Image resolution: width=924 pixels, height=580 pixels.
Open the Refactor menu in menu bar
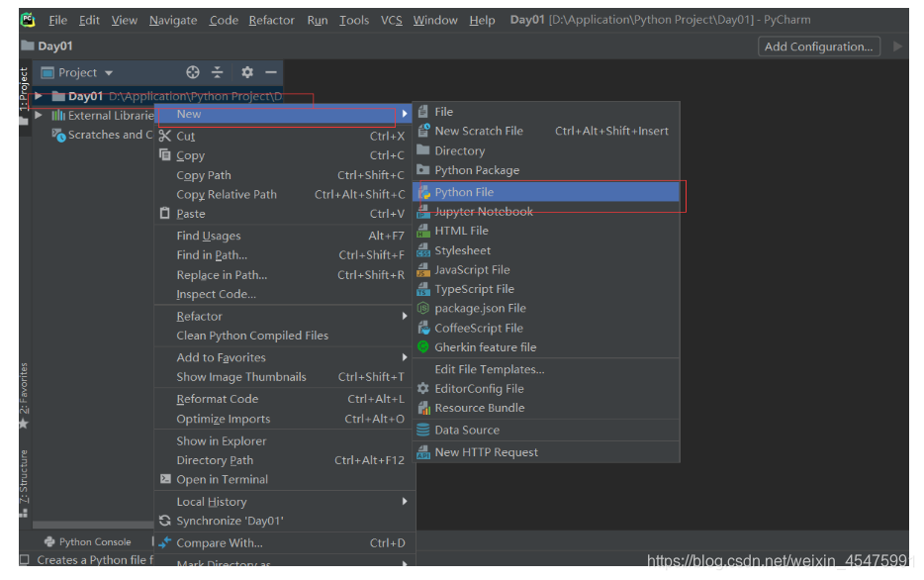point(271,20)
